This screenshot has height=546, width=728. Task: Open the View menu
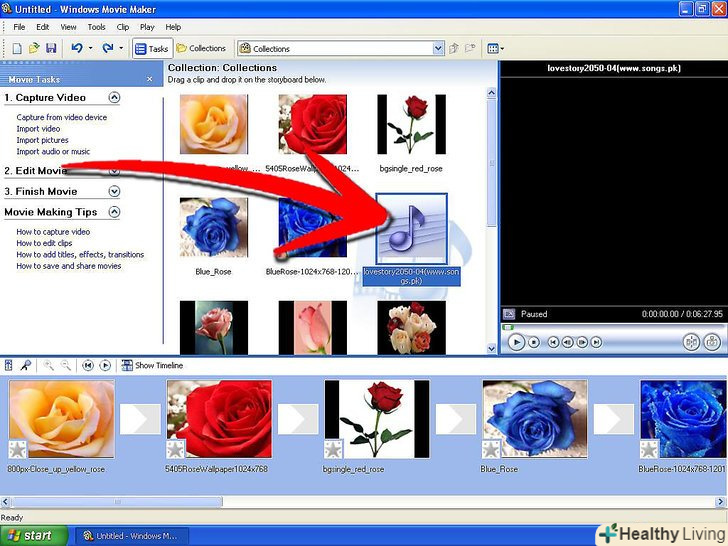(x=68, y=27)
